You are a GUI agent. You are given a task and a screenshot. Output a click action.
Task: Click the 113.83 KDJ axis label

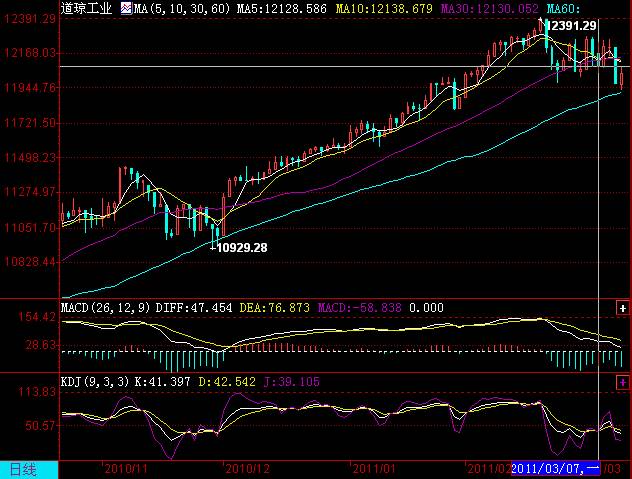(37, 392)
